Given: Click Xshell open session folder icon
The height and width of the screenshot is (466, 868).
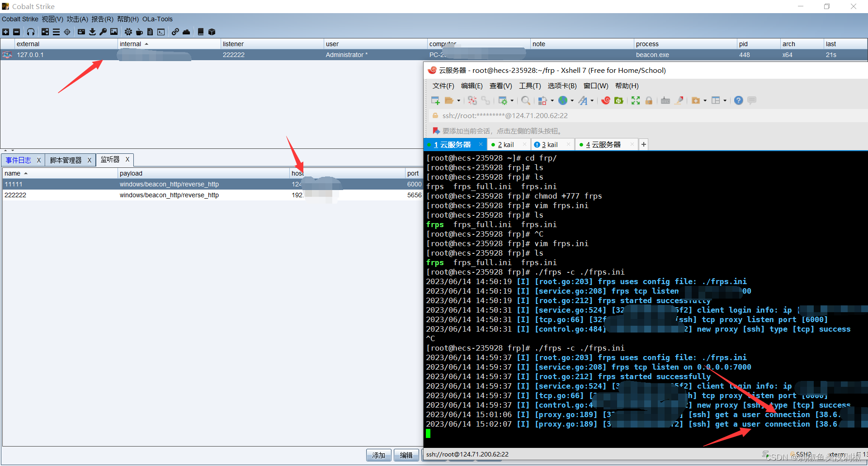Looking at the screenshot, I should pos(449,100).
